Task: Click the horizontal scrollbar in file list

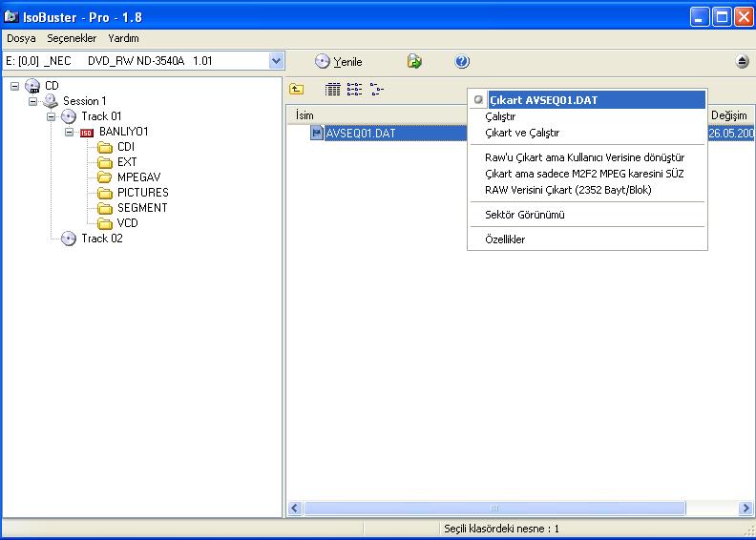Action: (493, 509)
